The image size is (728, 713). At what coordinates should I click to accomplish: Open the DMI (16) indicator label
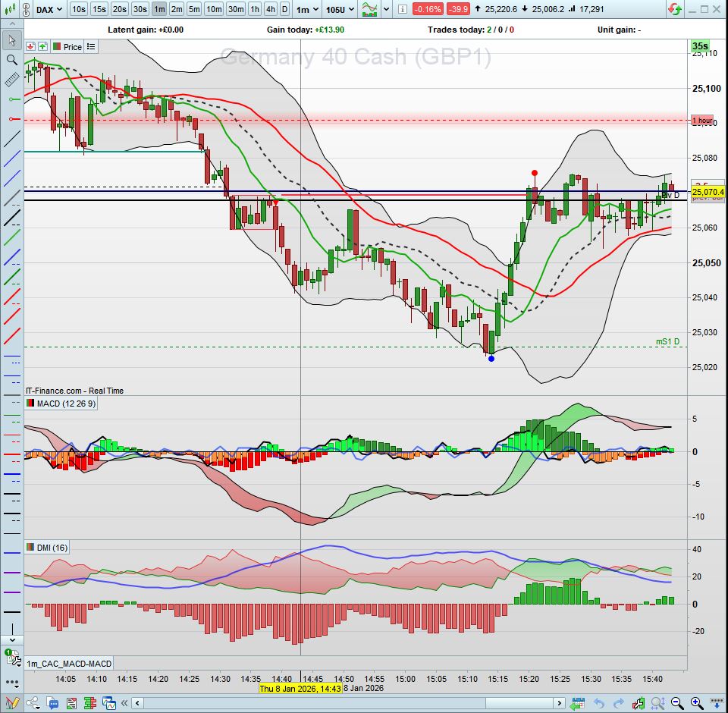click(x=47, y=547)
